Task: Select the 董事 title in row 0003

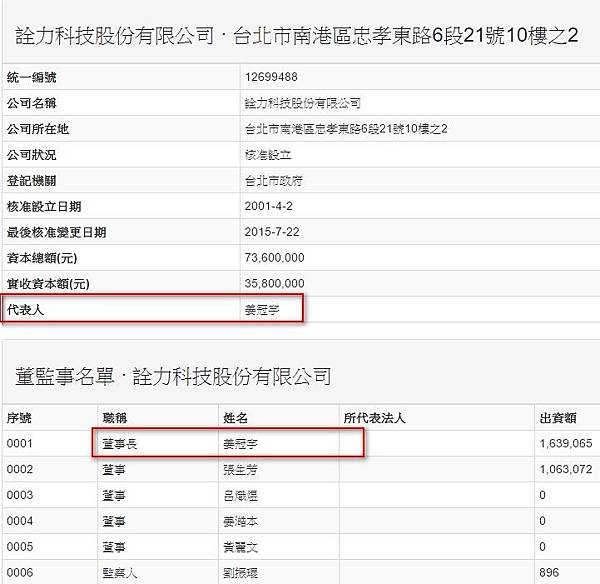Action: tap(114, 496)
